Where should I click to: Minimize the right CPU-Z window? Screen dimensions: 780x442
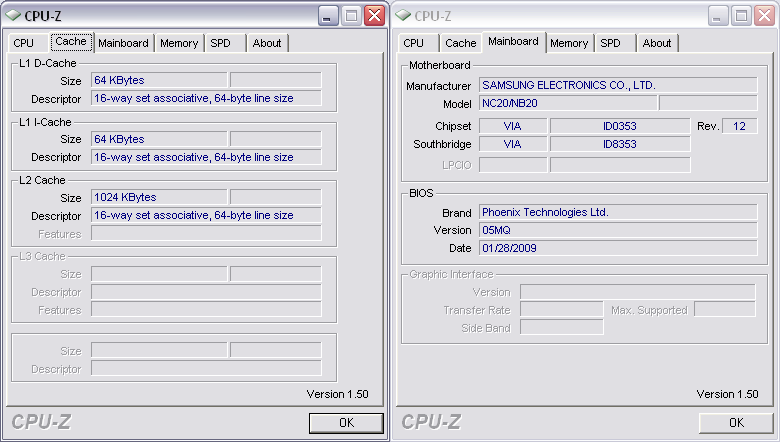point(717,16)
